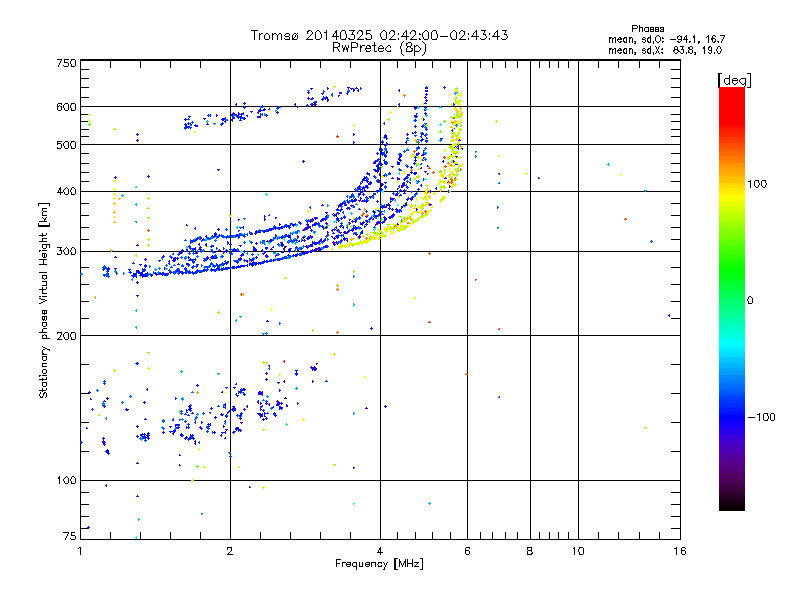
Task: Click the 'Phases' header label
Action: coord(647,29)
